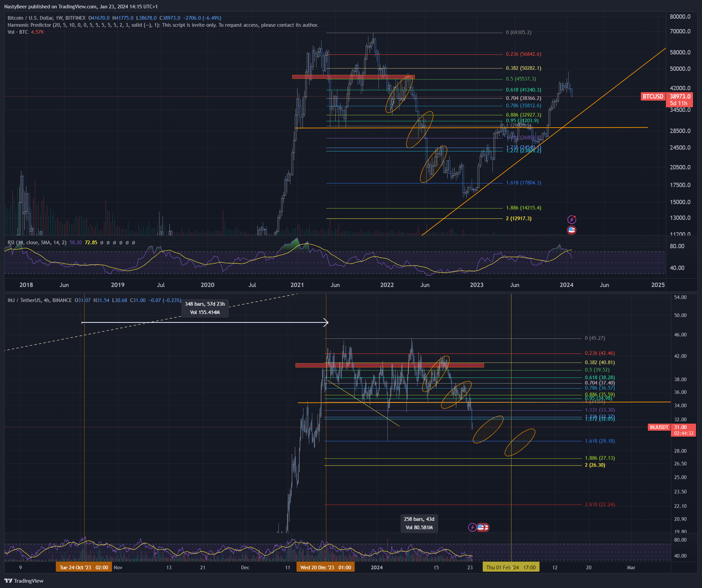Click the 1.886 (14215.4) Fibonacci label
This screenshot has width=702, height=588.
coord(523,208)
